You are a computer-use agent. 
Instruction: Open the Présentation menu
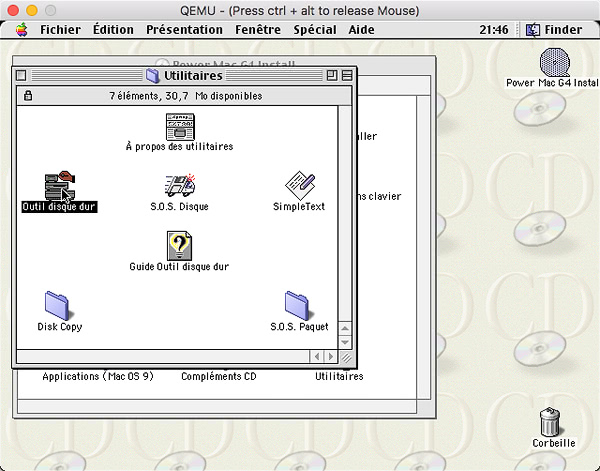coord(184,30)
